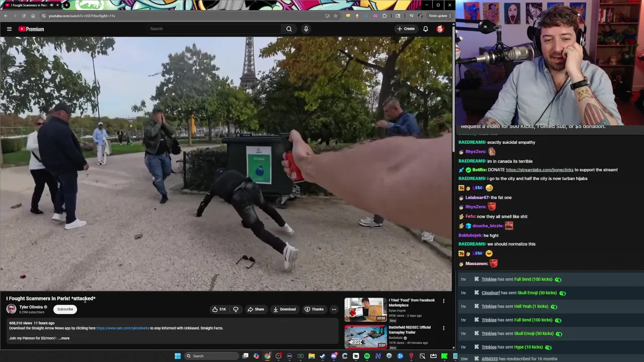The image size is (644, 362).
Task: Open the Battlefield REDSEC trailer thumbnail
Action: click(x=365, y=336)
